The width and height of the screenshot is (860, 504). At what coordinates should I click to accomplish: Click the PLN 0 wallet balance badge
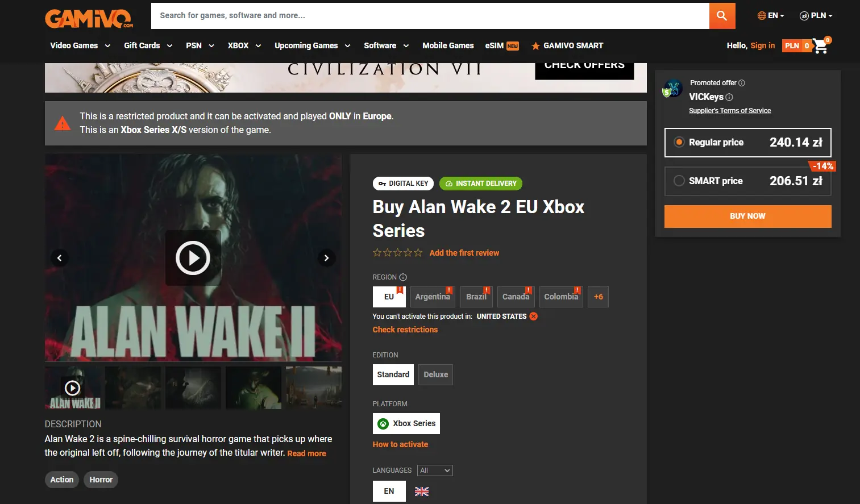coord(797,46)
